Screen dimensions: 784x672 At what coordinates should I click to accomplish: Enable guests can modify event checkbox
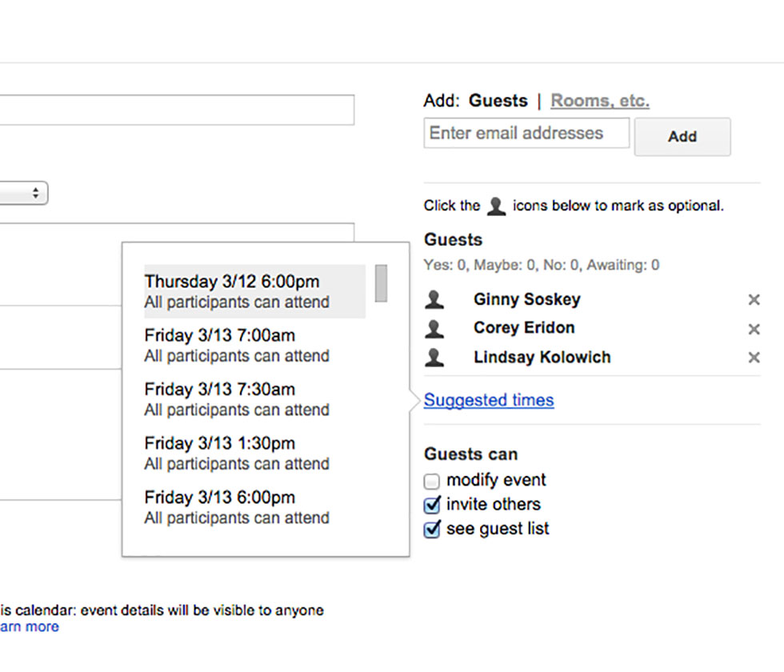pos(432,482)
